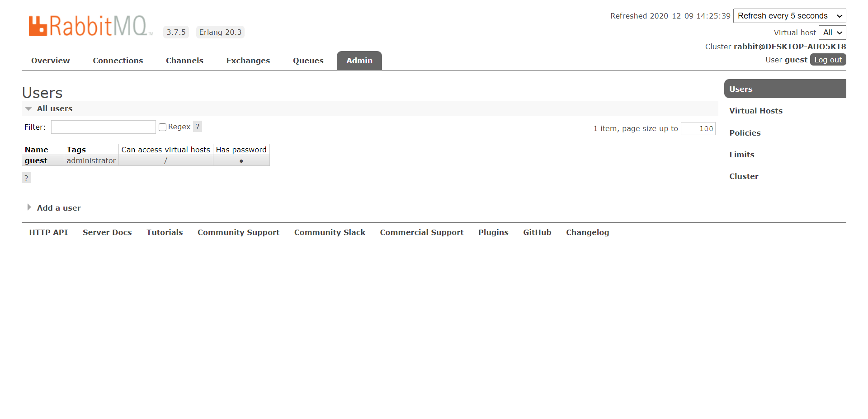Open Cluster in the sidebar

click(x=744, y=176)
